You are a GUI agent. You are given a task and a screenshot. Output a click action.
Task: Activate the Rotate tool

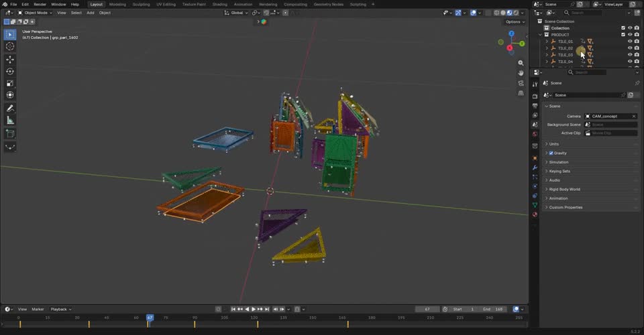point(10,71)
